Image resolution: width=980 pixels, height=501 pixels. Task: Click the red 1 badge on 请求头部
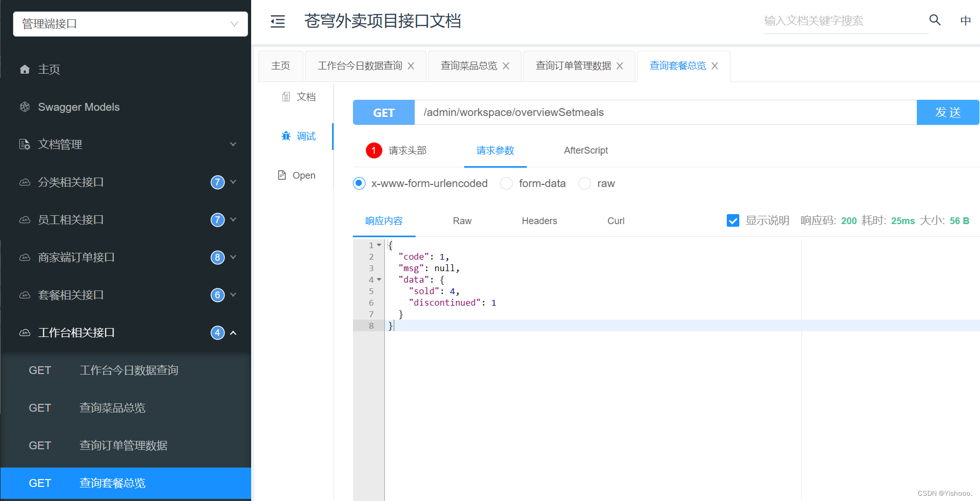click(x=374, y=150)
